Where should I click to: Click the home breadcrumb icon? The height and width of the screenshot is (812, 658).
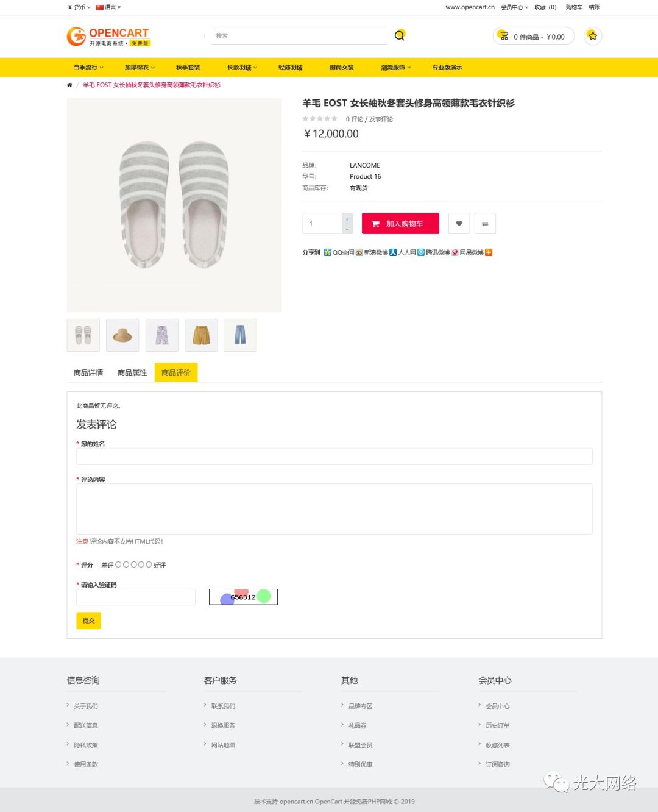pos(69,85)
